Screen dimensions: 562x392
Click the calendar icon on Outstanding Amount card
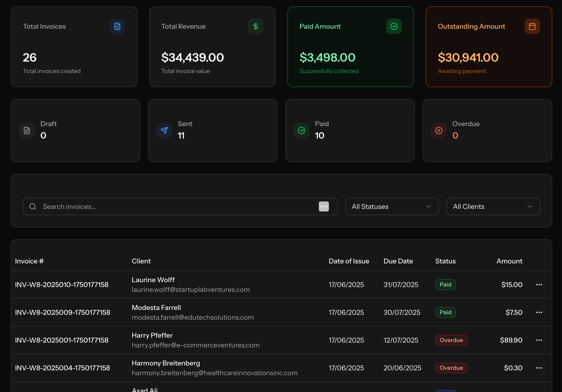(532, 26)
